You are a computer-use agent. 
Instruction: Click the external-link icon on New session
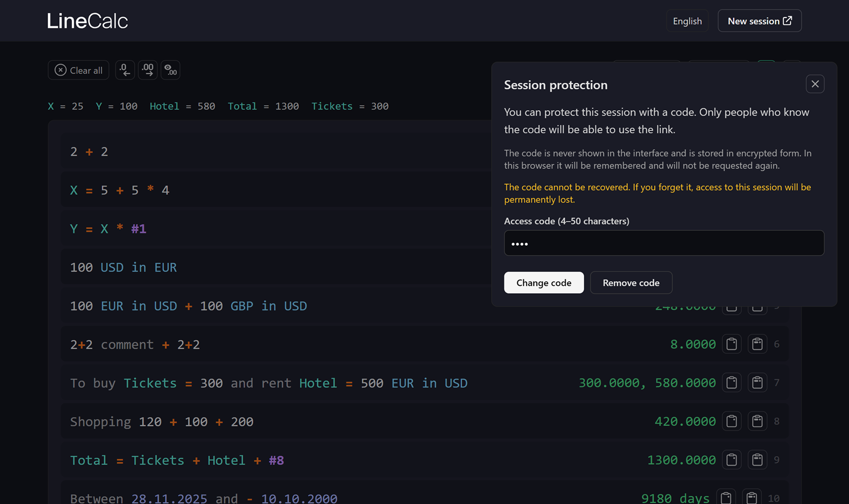pyautogui.click(x=787, y=20)
